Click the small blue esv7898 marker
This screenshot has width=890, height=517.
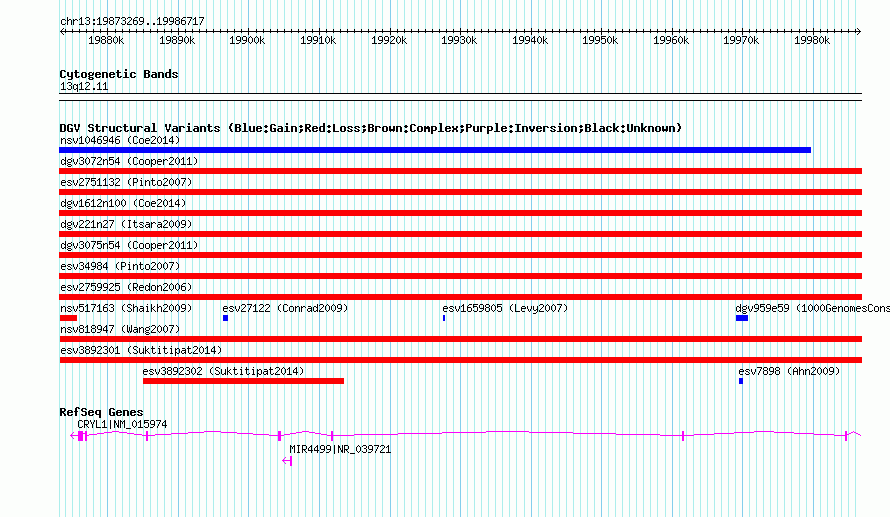pyautogui.click(x=741, y=381)
